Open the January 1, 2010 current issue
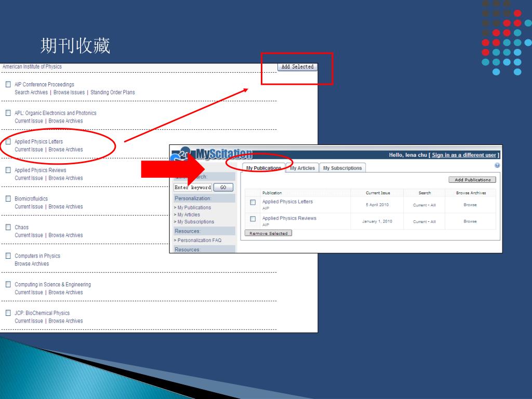 [x=377, y=221]
